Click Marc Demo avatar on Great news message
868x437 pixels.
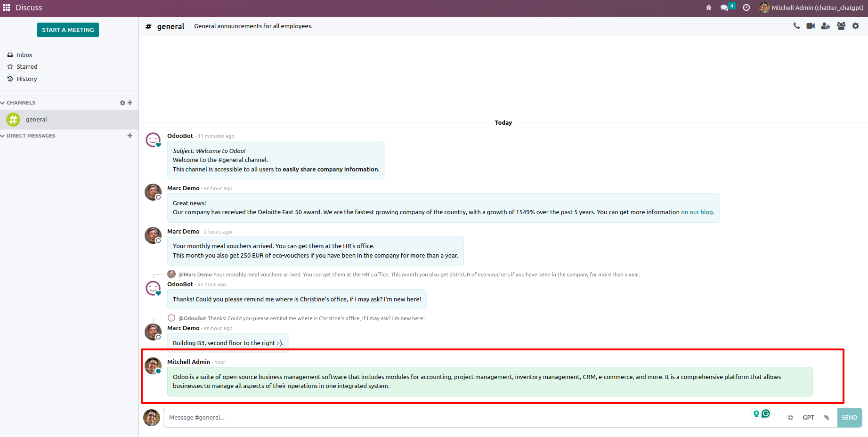point(153,192)
